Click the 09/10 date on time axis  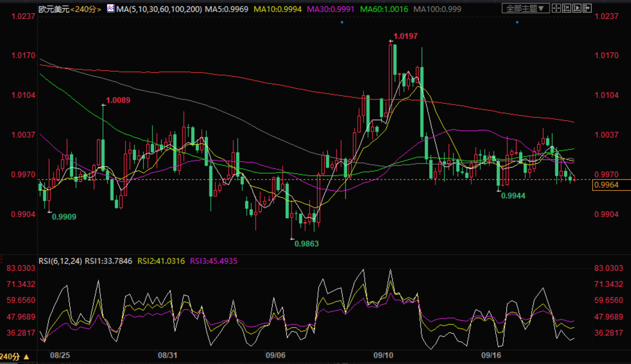pyautogui.click(x=383, y=355)
